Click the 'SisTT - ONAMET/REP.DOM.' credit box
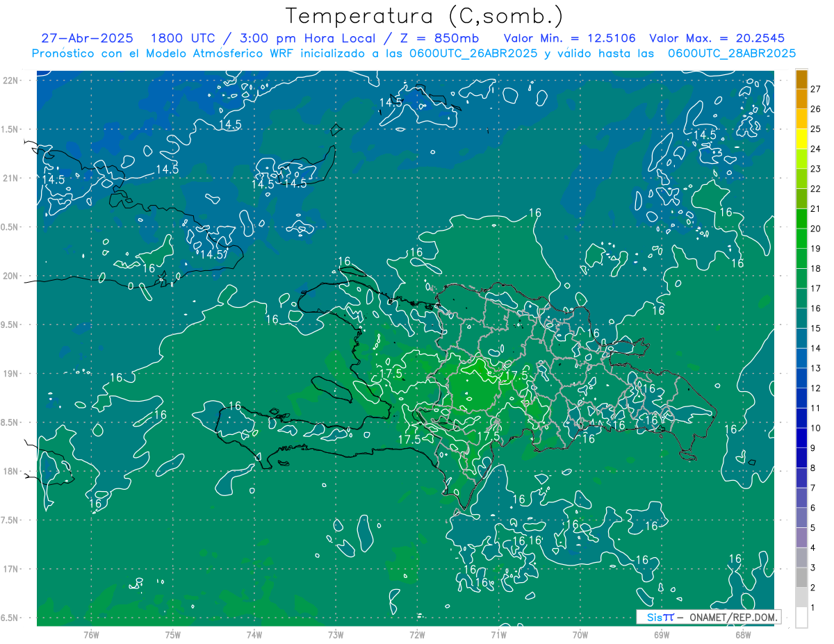The image size is (834, 644). pyautogui.click(x=708, y=617)
